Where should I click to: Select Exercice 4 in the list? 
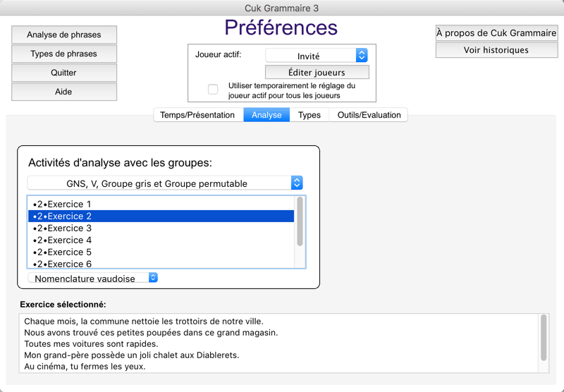pos(161,240)
